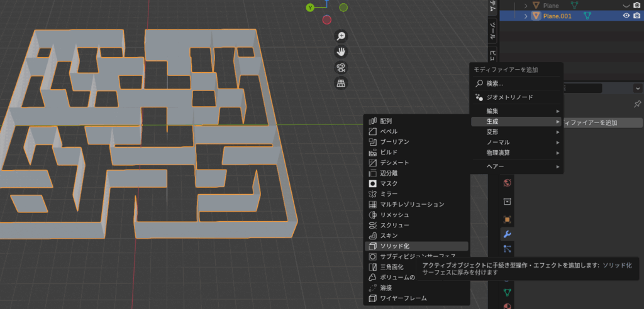Expand the Plane outliner row arrow
The height and width of the screenshot is (309, 644).
tap(526, 5)
